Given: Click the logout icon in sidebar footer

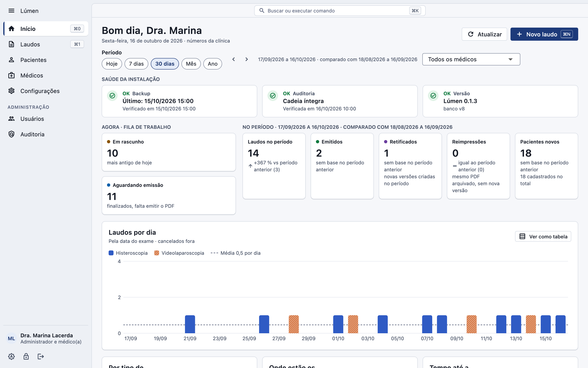Looking at the screenshot, I should coord(41,357).
